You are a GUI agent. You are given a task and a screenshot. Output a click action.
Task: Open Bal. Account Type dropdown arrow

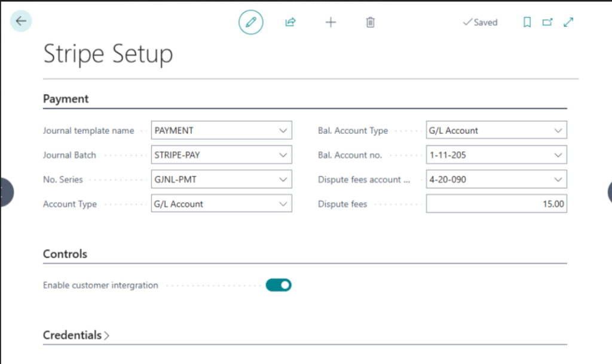pos(558,130)
